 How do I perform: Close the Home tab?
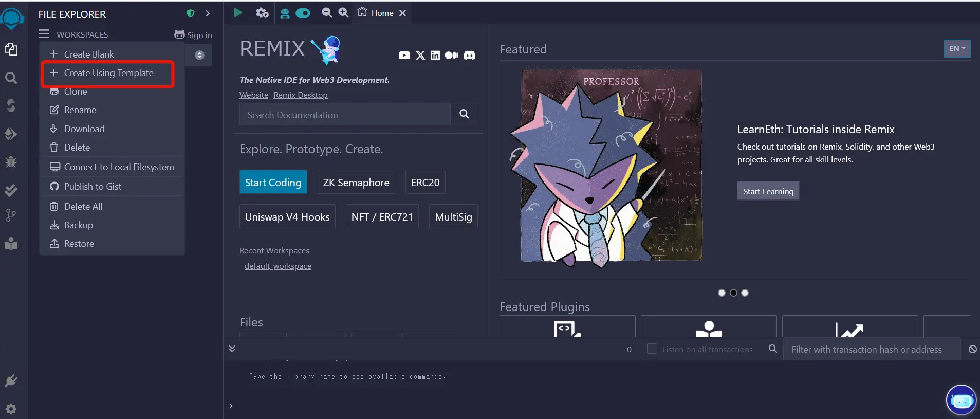coord(403,13)
